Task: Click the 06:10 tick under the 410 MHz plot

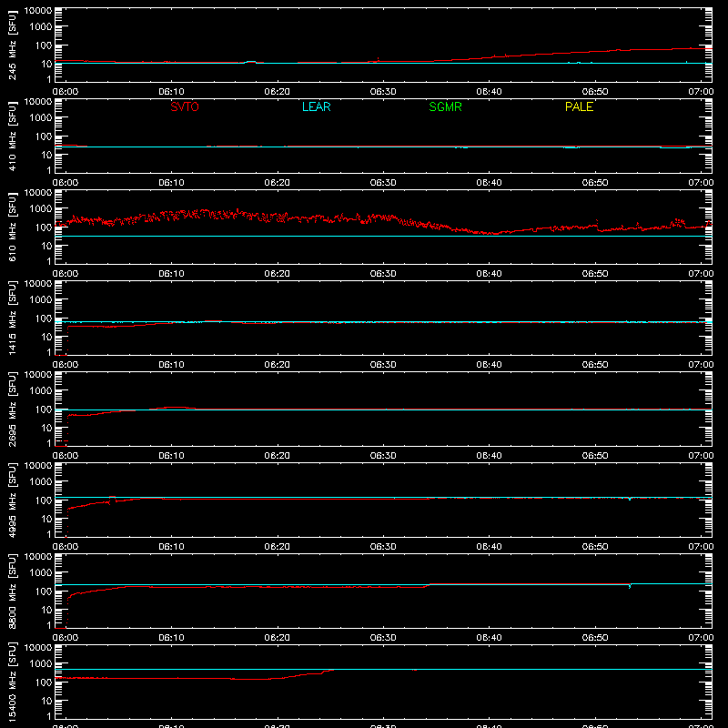Action: (171, 183)
